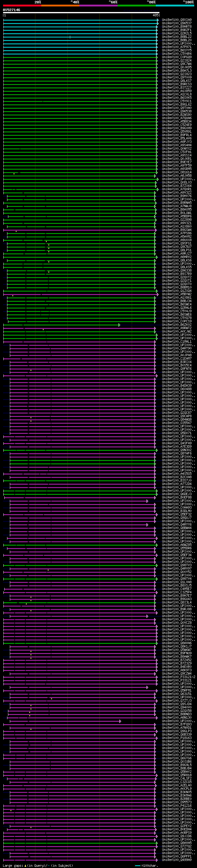Open the UniRef100_B3TZ27 entry
The height and width of the screenshot is (868, 197).
pyautogui.click(x=177, y=88)
